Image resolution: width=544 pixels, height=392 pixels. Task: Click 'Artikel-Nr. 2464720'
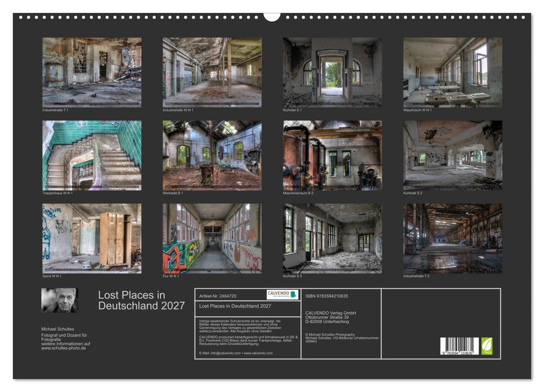pyautogui.click(x=217, y=296)
